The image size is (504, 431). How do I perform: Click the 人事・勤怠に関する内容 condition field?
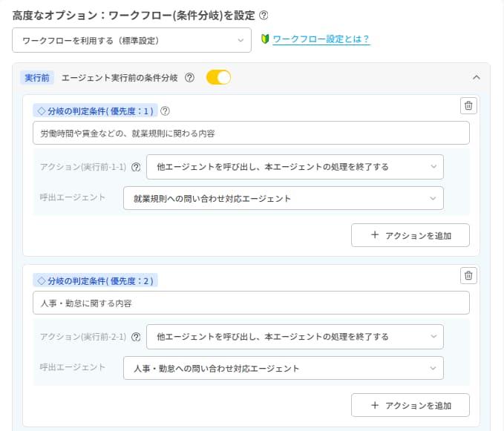251,303
